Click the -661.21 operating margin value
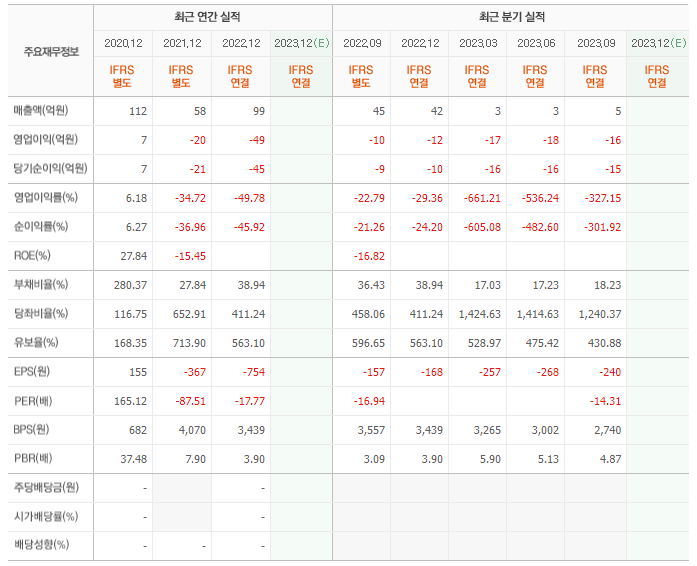This screenshot has width=697, height=566. (482, 198)
